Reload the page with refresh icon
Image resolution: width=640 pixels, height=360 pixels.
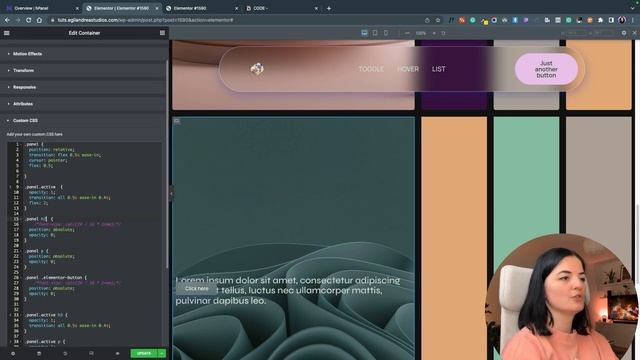click(x=29, y=20)
